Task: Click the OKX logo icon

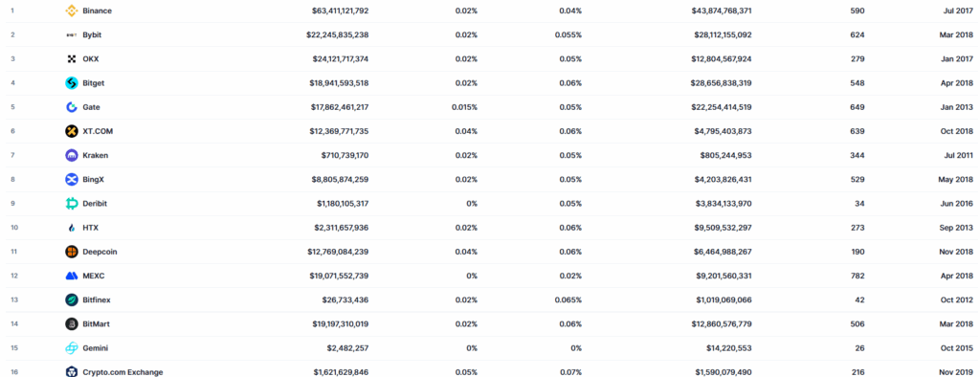Action: [x=71, y=58]
